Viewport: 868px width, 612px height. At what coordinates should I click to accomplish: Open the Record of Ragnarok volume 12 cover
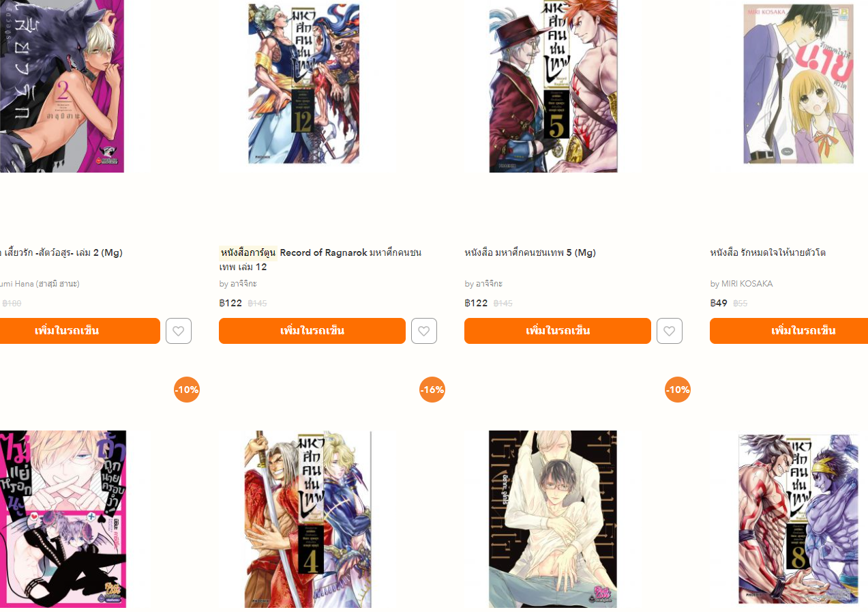coord(303,83)
